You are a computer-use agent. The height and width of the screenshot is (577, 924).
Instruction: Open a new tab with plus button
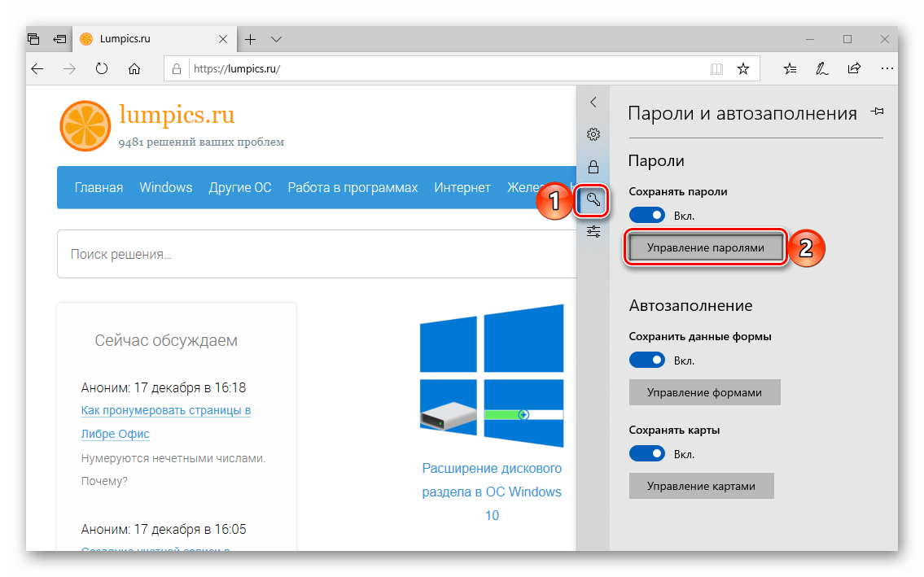(251, 40)
